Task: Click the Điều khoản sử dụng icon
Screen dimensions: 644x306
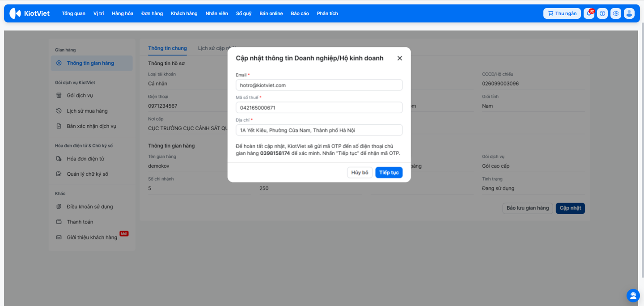Action: [x=59, y=207]
